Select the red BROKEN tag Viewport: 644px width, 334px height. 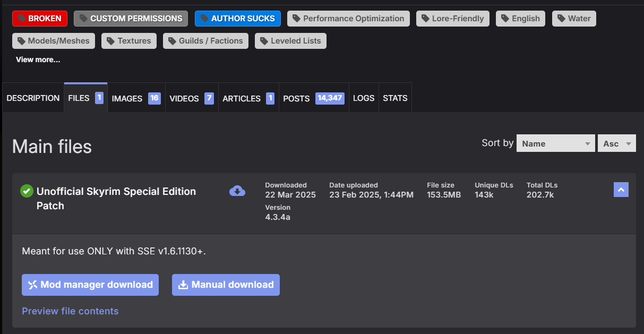tap(40, 19)
